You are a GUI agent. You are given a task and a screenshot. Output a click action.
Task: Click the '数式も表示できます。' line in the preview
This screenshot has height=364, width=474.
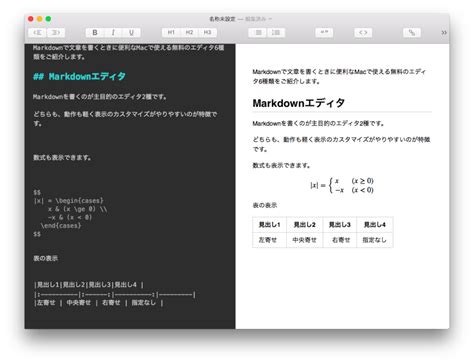(281, 165)
